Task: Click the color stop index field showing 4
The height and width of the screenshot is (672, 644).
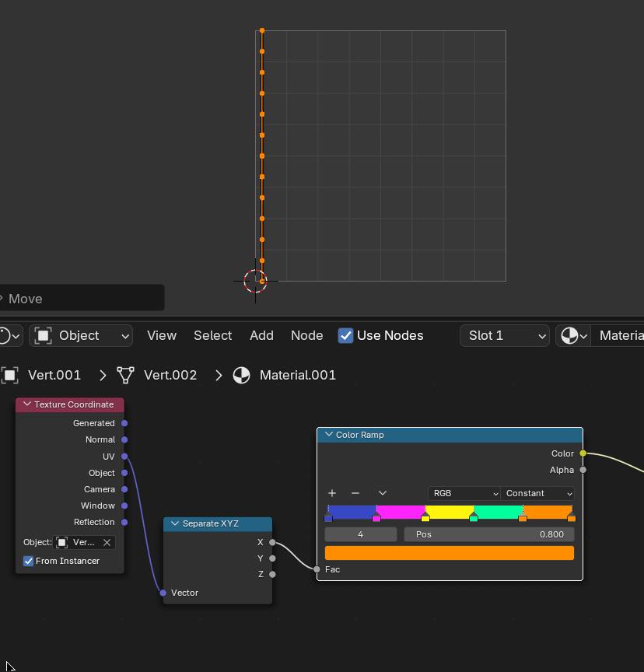Action: (361, 534)
